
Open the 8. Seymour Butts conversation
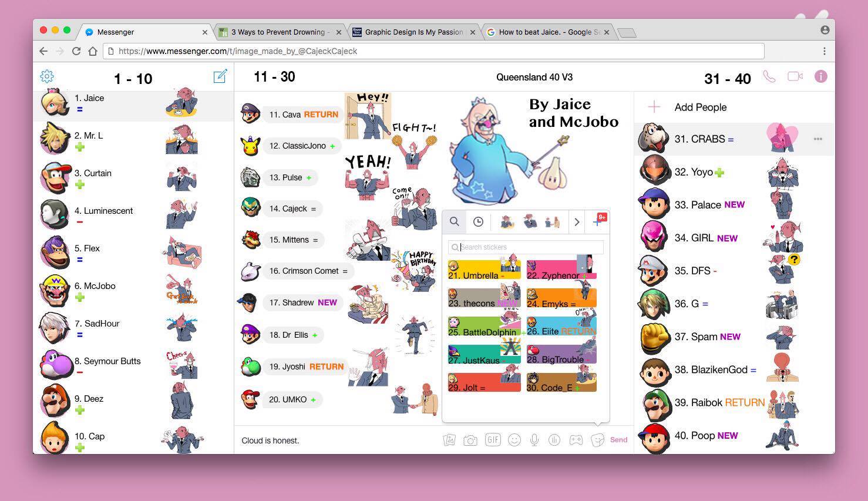click(x=133, y=366)
